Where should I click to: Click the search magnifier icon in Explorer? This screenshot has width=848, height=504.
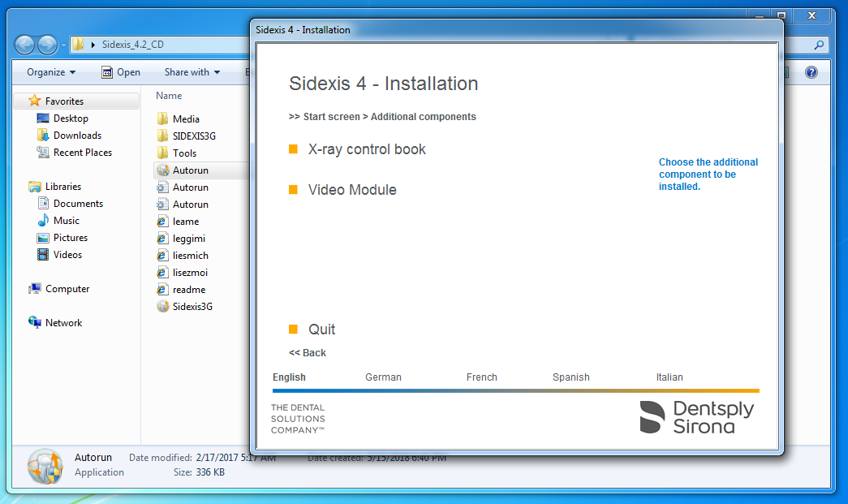[819, 45]
